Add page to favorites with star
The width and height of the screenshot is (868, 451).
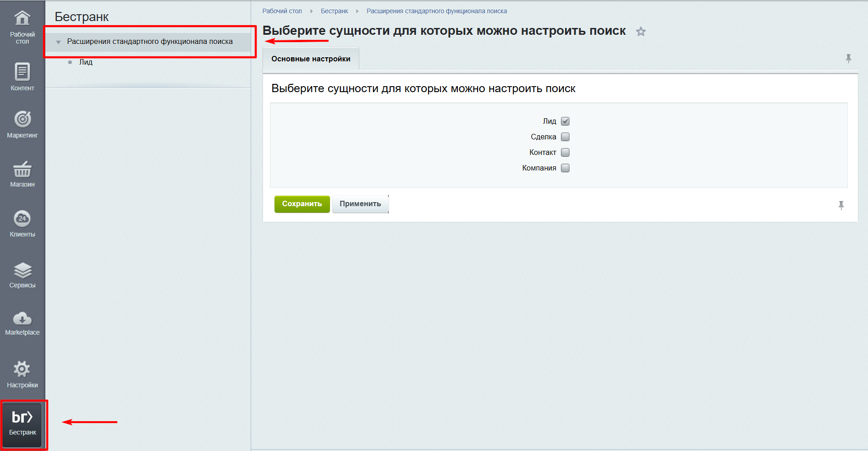(x=641, y=32)
